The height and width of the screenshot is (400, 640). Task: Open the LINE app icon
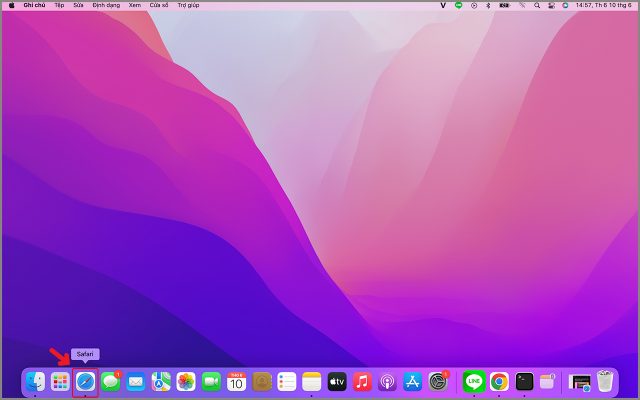(474, 381)
